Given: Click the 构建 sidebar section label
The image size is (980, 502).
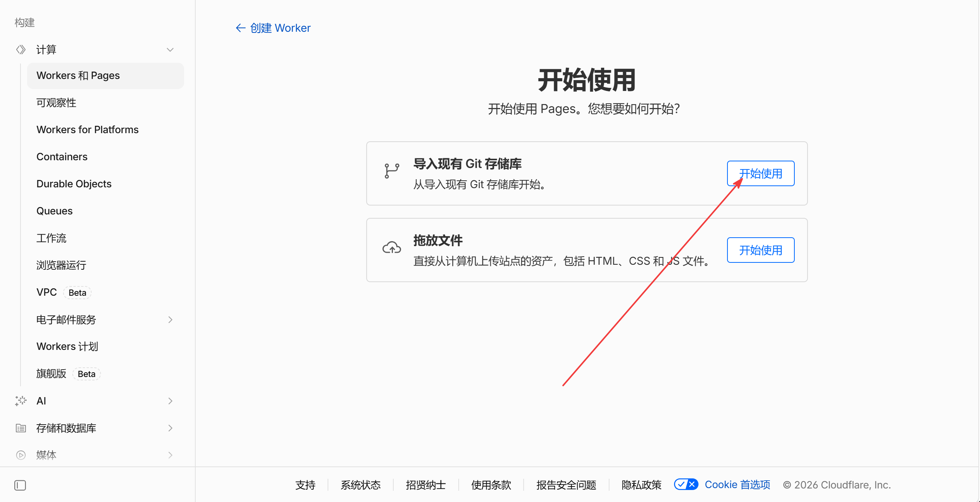Looking at the screenshot, I should pos(25,22).
